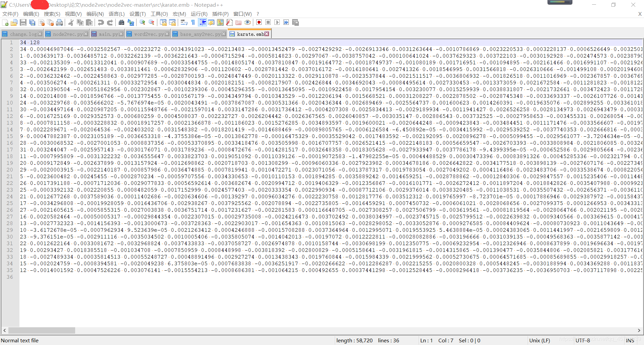Image resolution: width=644 pixels, height=345 pixels.
Task: Open the 插件(P) menu
Action: (x=220, y=14)
